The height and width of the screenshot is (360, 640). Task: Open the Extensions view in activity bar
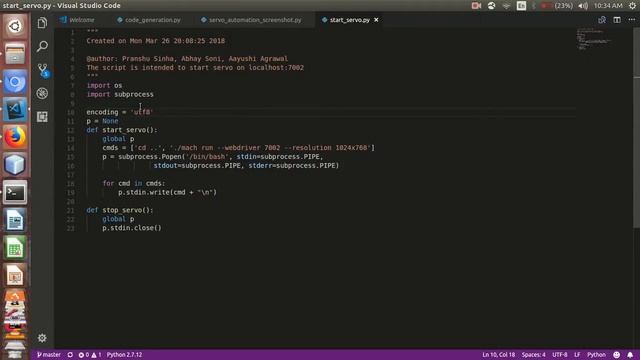tap(42, 117)
